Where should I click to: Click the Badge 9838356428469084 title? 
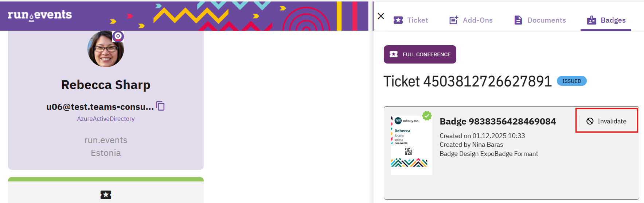(x=497, y=121)
